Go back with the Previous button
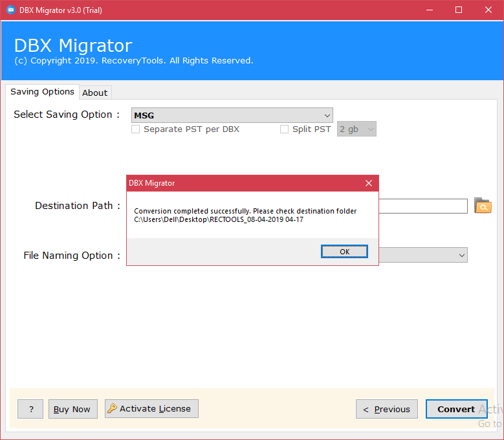504x440 pixels. point(387,409)
